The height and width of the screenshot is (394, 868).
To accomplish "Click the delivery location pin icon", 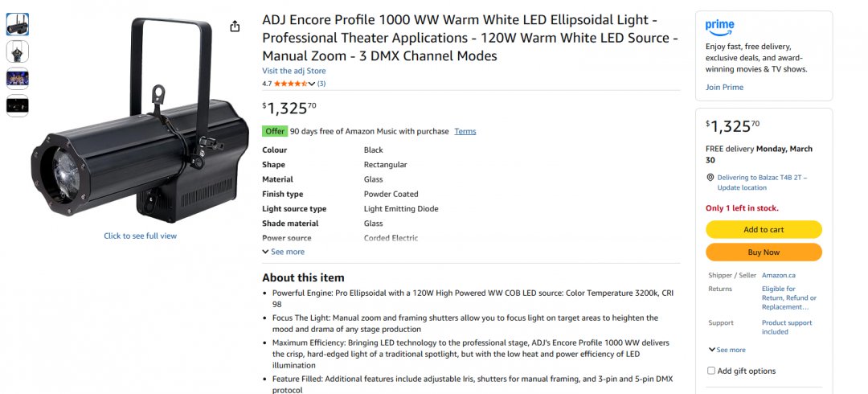I will click(x=710, y=178).
